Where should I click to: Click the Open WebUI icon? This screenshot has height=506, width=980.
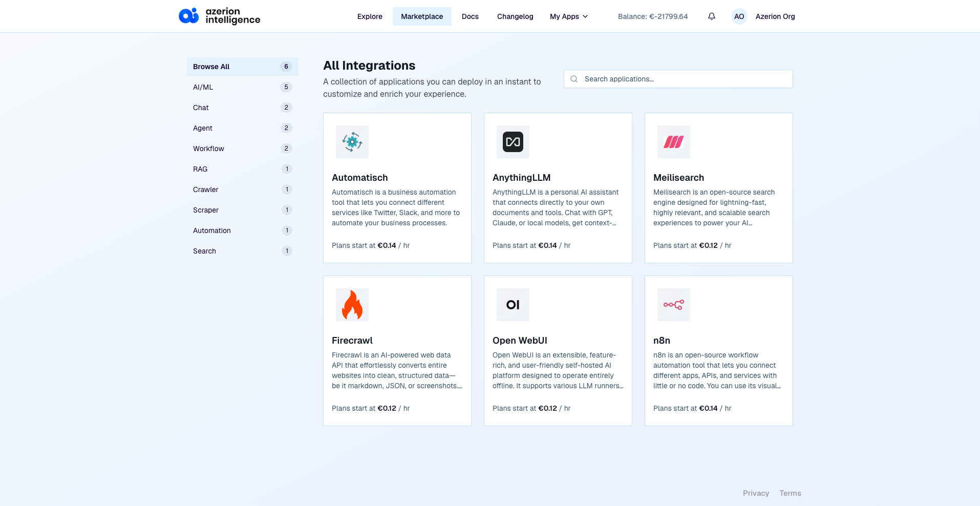pos(513,305)
